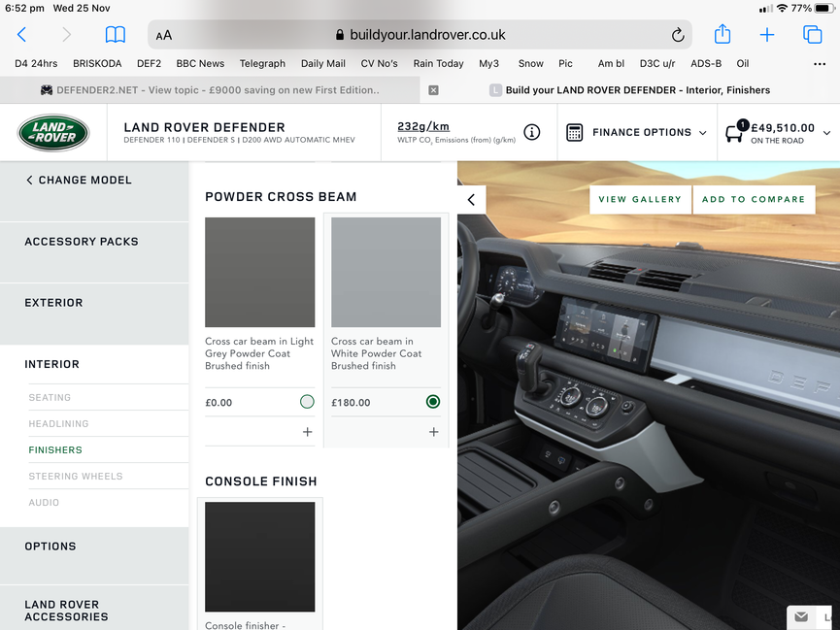Select the Interior section heading

[52, 364]
